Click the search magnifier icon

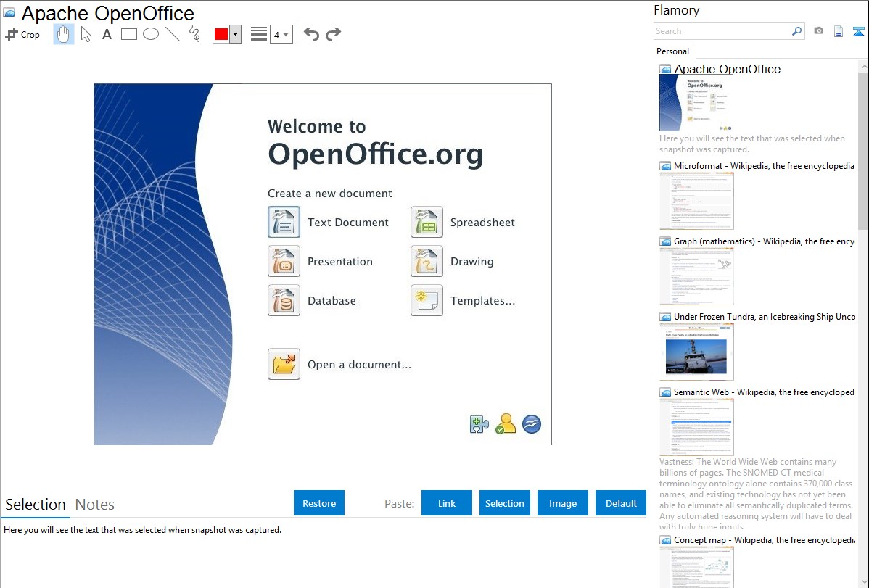(x=797, y=31)
